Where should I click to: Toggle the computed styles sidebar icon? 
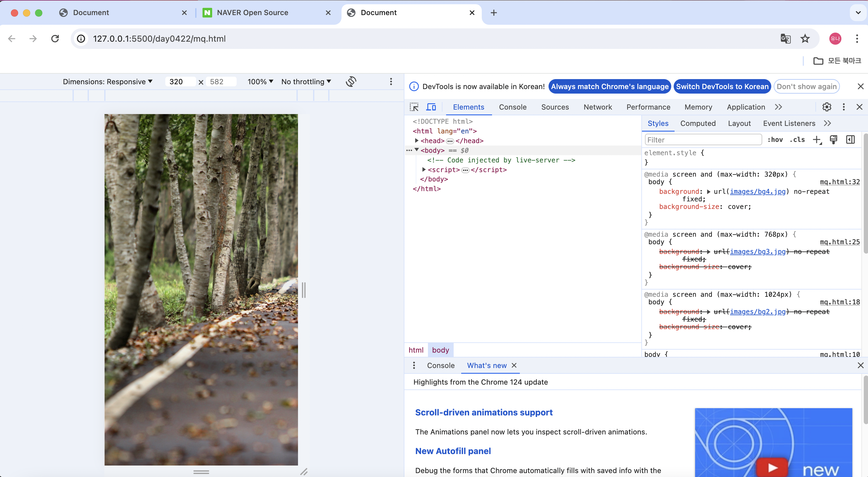[850, 140]
